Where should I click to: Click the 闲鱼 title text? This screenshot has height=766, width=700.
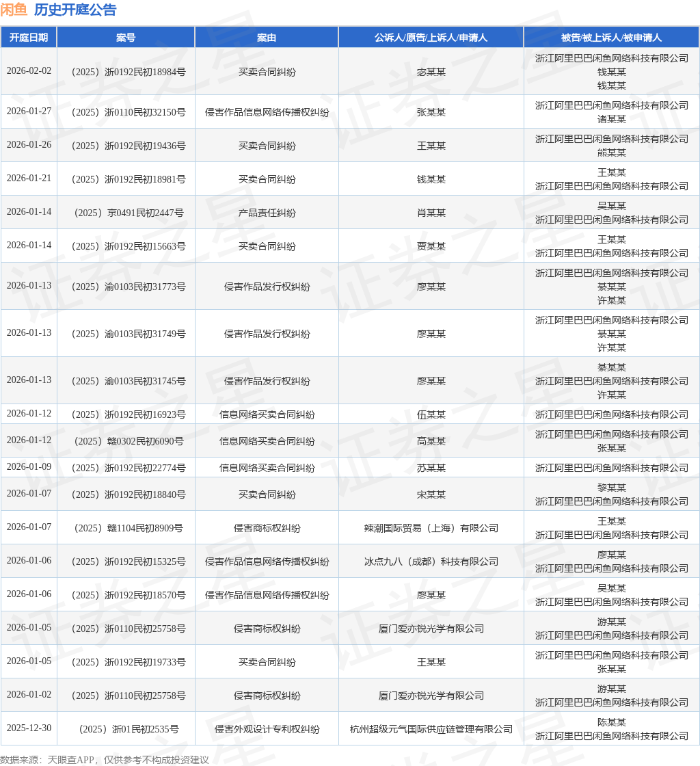pos(14,10)
